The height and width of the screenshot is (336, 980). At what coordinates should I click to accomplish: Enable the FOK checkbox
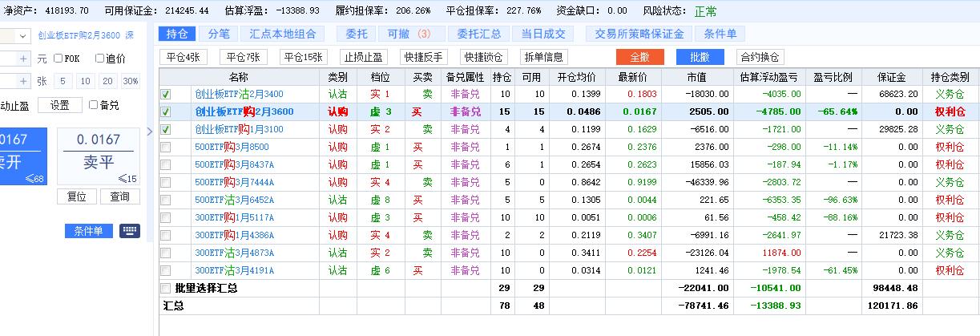coord(58,59)
